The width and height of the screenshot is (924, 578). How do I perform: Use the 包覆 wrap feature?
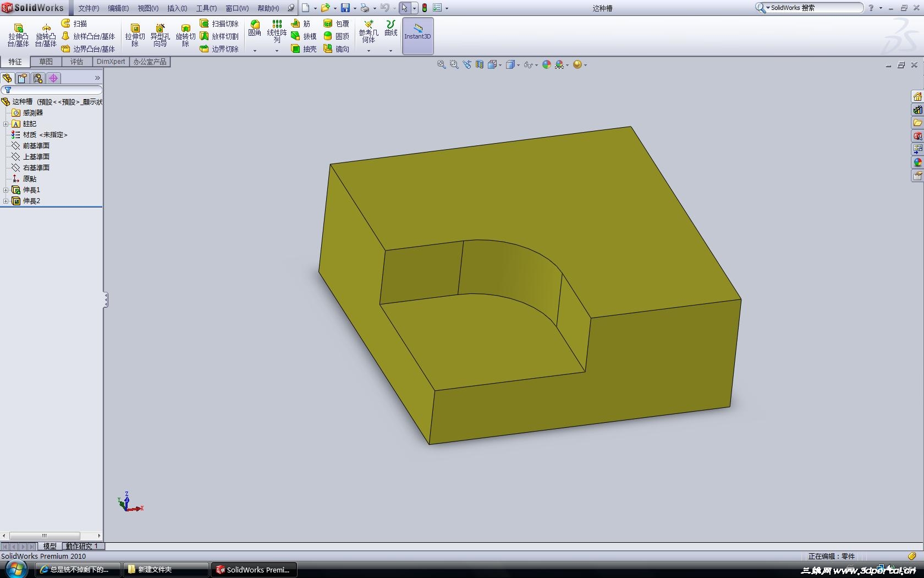click(336, 24)
